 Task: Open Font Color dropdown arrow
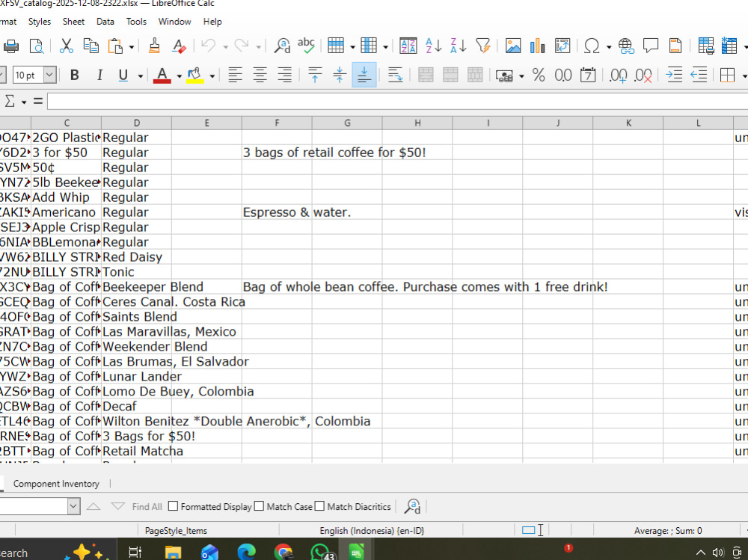(x=179, y=76)
